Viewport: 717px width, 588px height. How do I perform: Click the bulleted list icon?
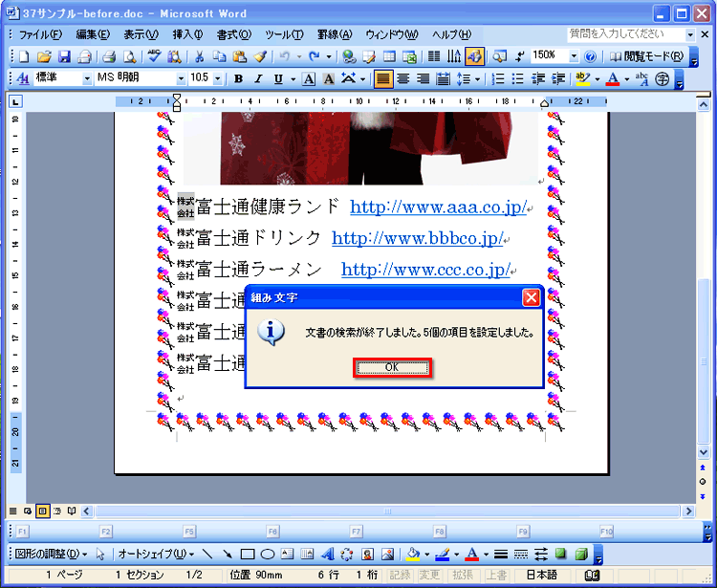pos(517,78)
